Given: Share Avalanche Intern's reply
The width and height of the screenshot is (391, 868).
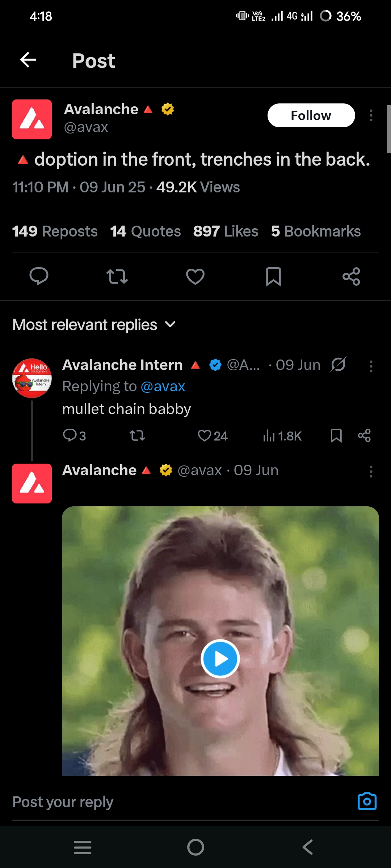Looking at the screenshot, I should (364, 436).
